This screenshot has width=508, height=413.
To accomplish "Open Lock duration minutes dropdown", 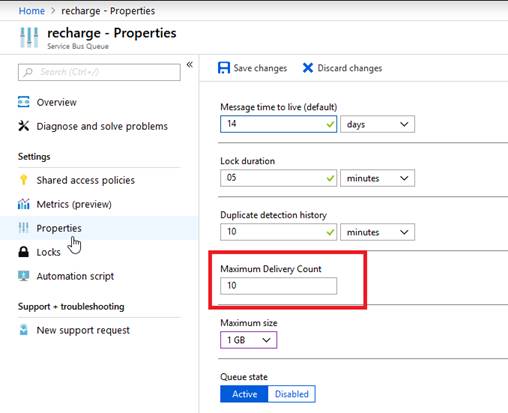I will [x=377, y=178].
